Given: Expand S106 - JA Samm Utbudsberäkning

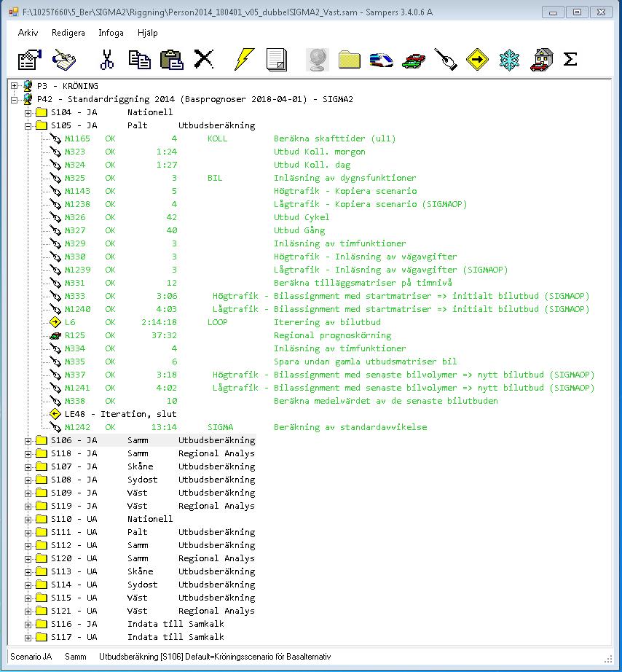Looking at the screenshot, I should [28, 440].
